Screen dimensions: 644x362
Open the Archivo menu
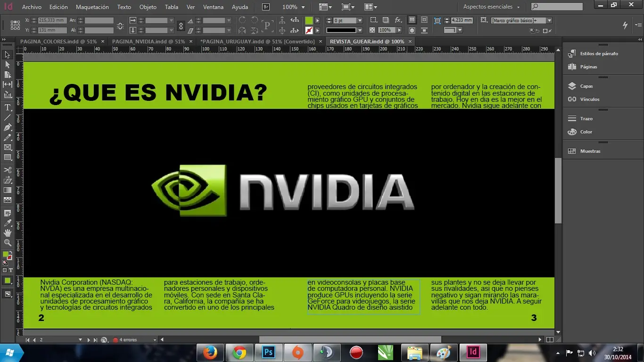point(32,7)
